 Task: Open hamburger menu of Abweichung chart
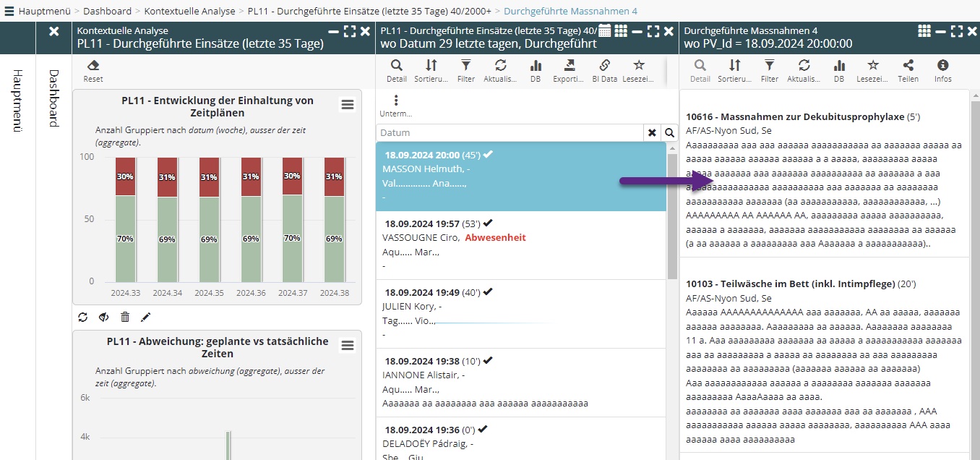click(348, 346)
